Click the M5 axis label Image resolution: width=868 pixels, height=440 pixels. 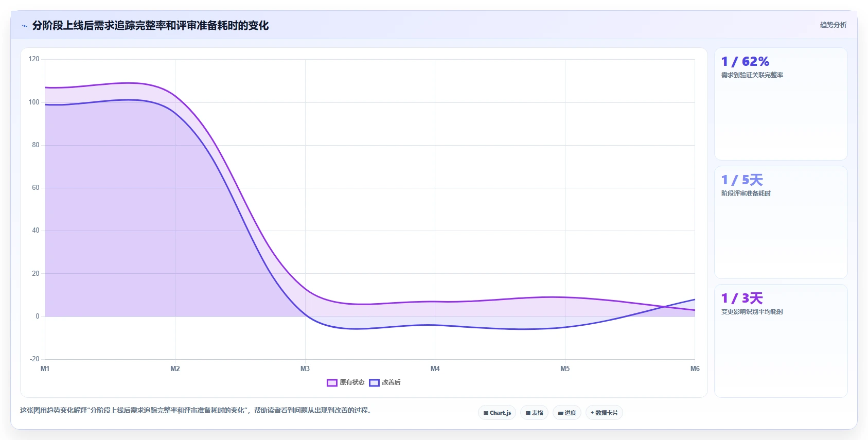point(565,368)
